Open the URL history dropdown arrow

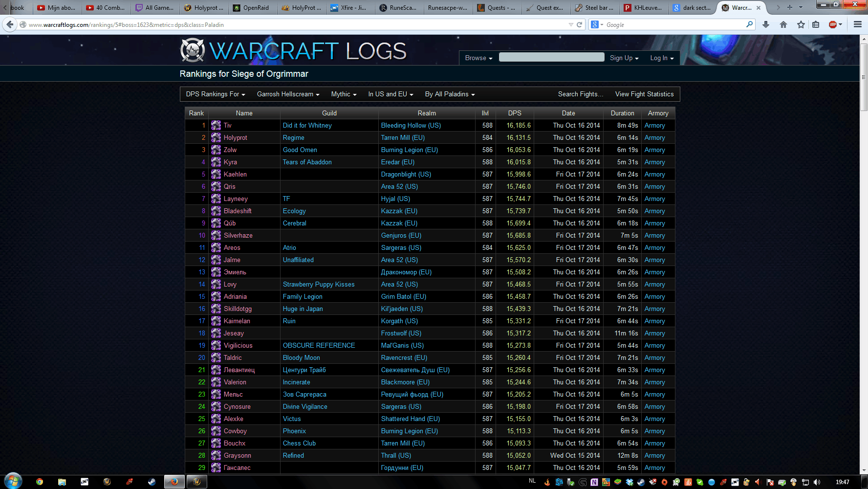coord(571,24)
